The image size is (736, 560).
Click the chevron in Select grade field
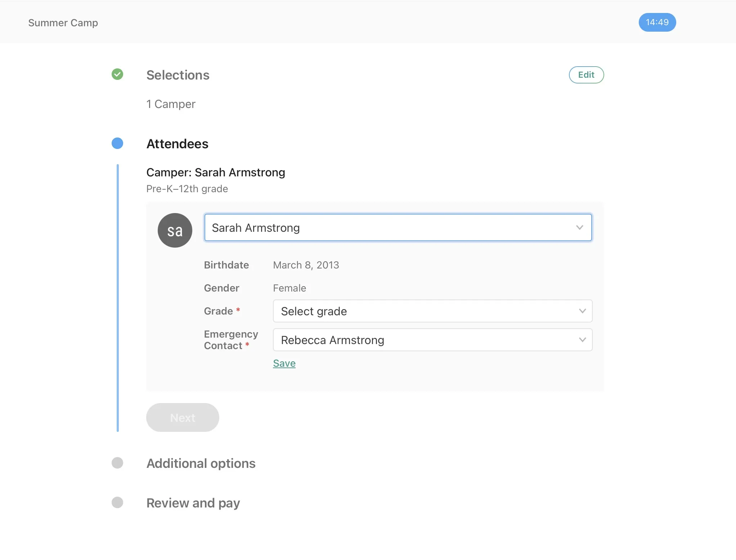coord(582,311)
